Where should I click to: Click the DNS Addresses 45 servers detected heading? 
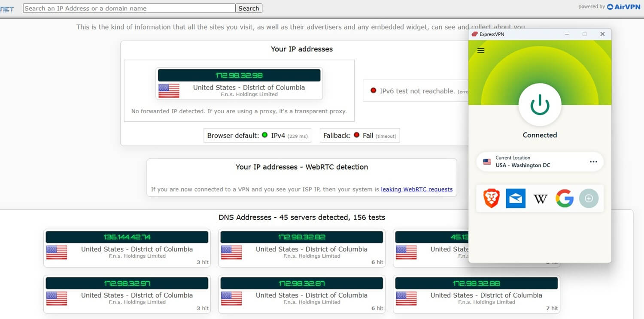coord(302,217)
